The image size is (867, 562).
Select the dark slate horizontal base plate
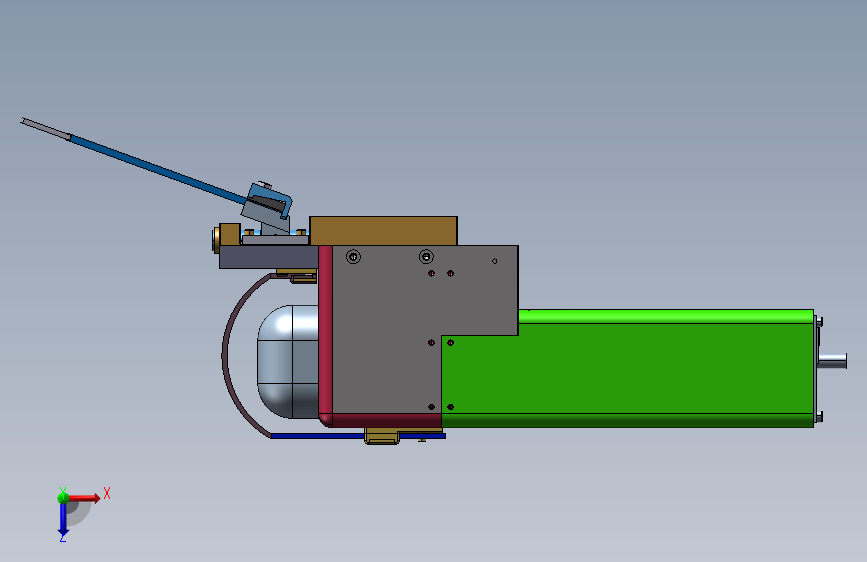(x=269, y=257)
